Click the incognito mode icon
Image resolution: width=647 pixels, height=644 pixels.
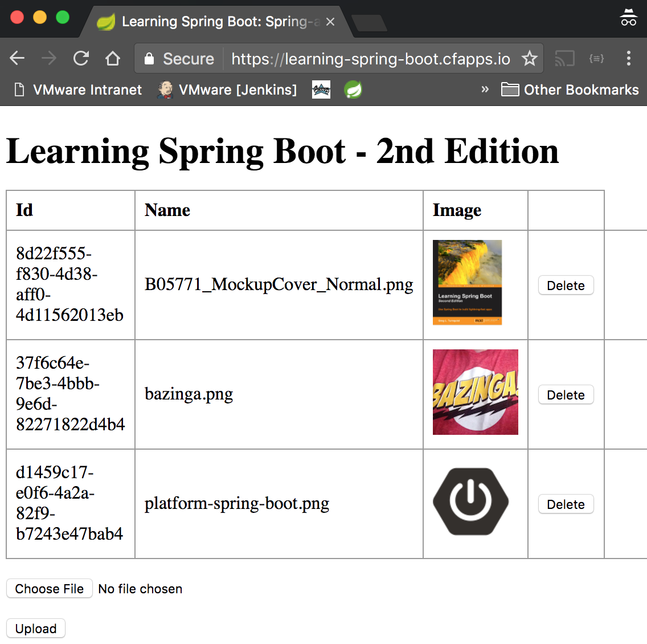(628, 17)
